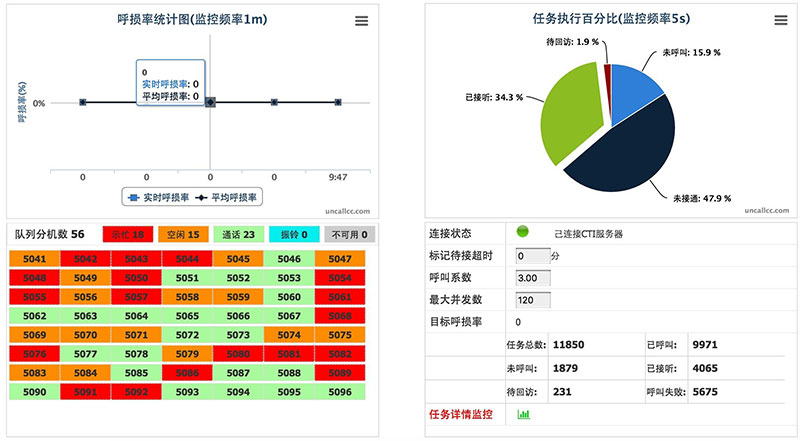Click the green CTI connection status indicator
Screen dimensions: 800x441
point(522,233)
